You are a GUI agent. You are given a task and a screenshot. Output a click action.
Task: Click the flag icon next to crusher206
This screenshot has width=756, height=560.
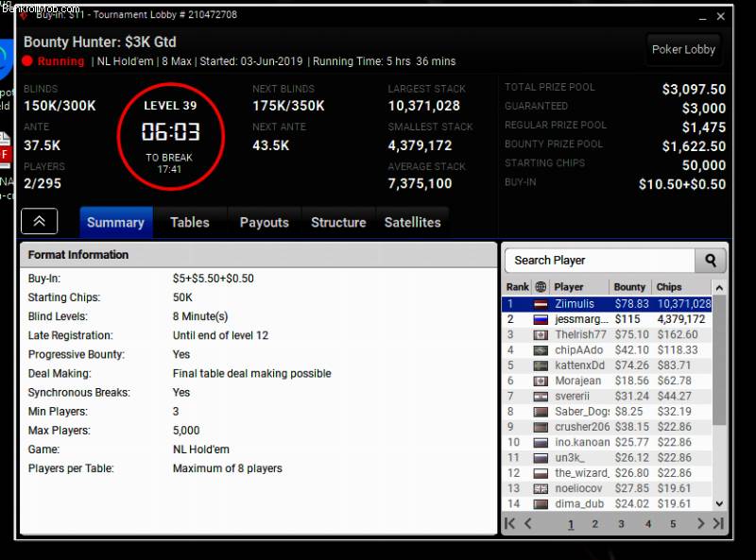541,428
